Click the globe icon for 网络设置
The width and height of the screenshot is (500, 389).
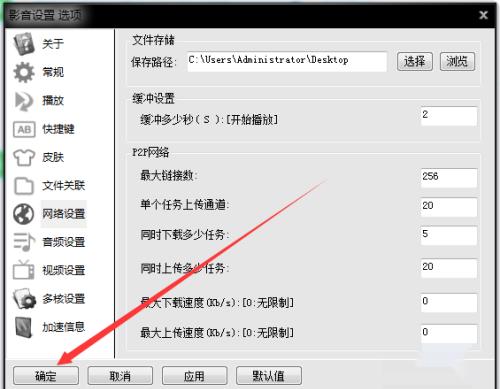24,214
